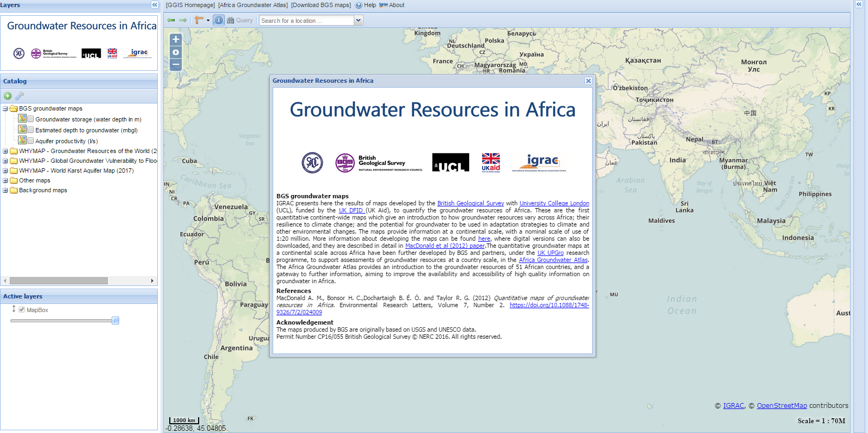Viewport: 868px width, 433px height.
Task: Enable the Estimated depth to groundwater checkbox
Action: coord(30,130)
